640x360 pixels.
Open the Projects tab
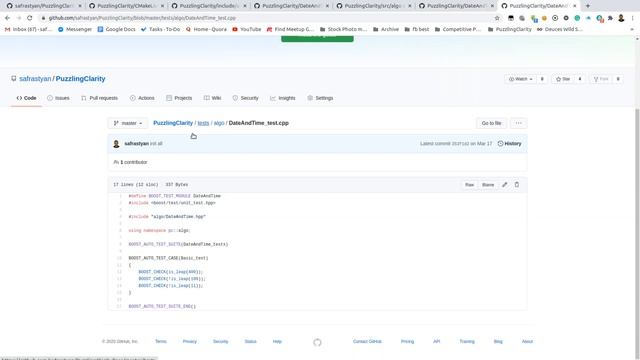[x=179, y=98]
